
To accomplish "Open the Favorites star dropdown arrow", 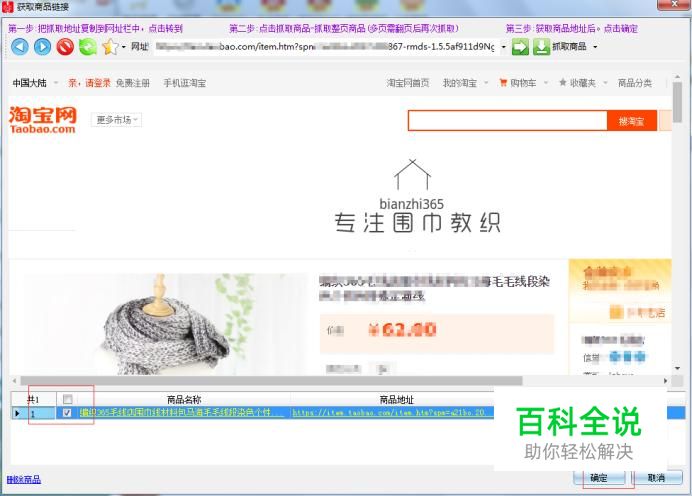I will 124,47.
